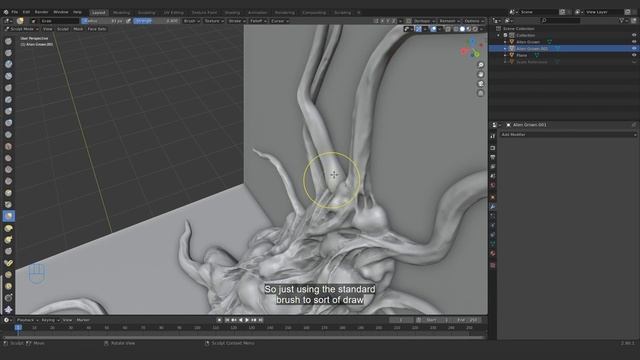Open the Stroke settings dropdown

tap(237, 21)
